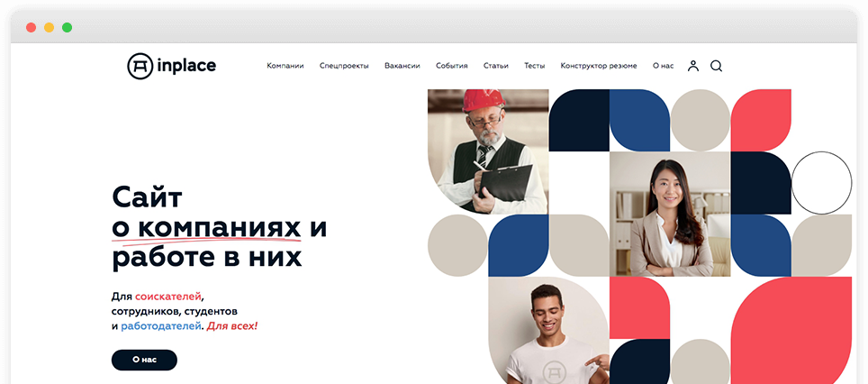Go to Тесты page
Image resolution: width=868 pixels, height=384 pixels.
point(534,66)
